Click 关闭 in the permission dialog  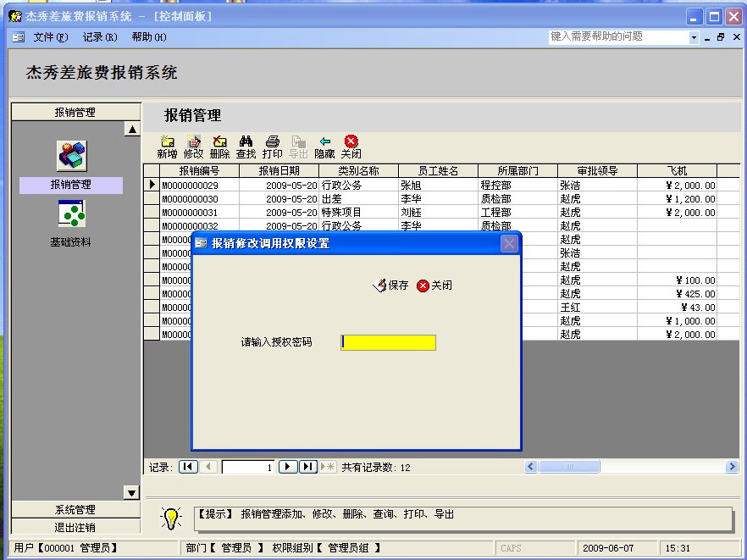(434, 286)
